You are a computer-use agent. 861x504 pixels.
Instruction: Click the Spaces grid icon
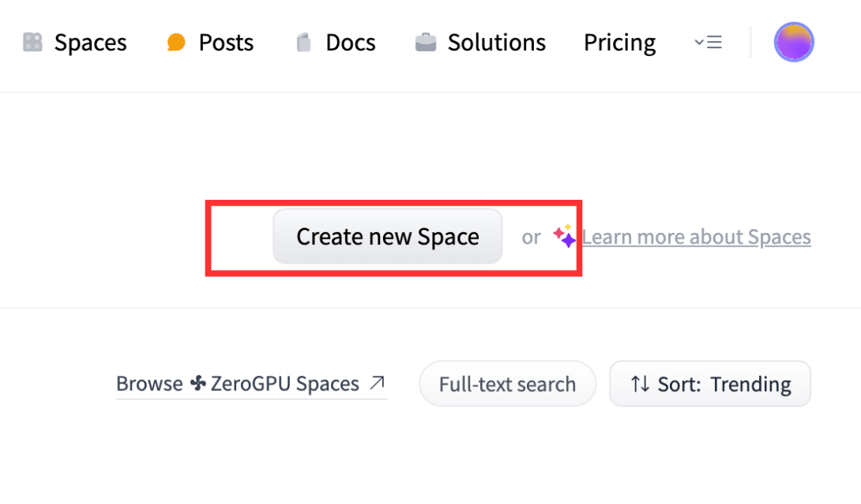(32, 43)
